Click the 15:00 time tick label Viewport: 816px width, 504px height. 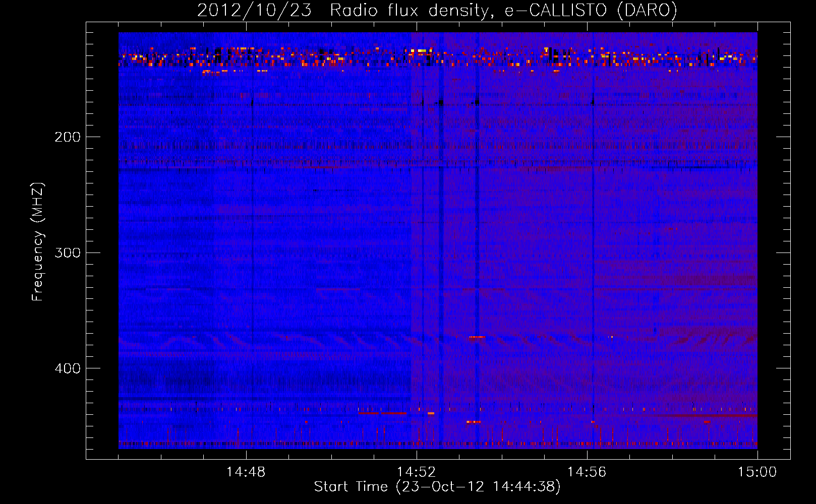click(757, 472)
